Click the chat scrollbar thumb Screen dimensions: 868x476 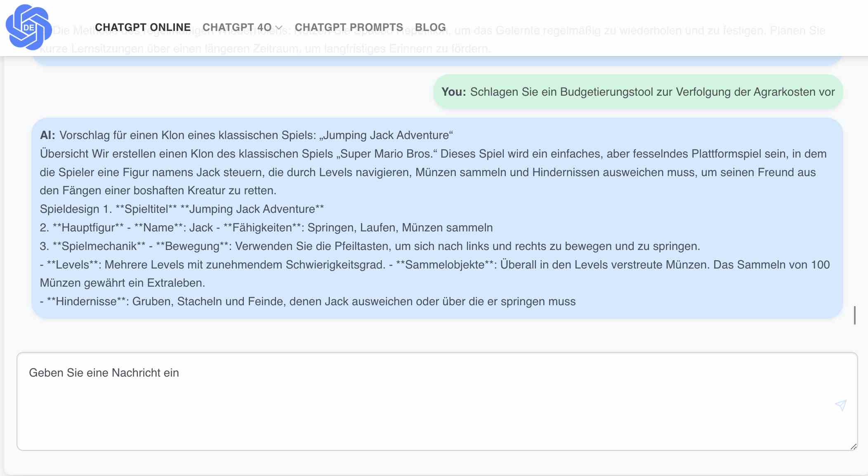click(854, 315)
